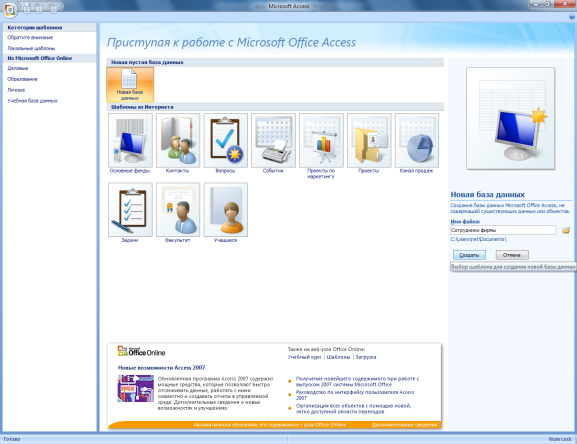Viewport: 577px width, 444px height.
Task: Open link Организация всех объектов с помощью новой
Action: tap(354, 409)
